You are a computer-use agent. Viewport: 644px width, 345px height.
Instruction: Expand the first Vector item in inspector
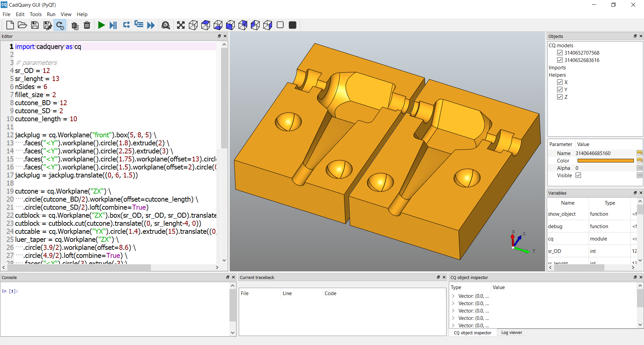[x=453, y=296]
